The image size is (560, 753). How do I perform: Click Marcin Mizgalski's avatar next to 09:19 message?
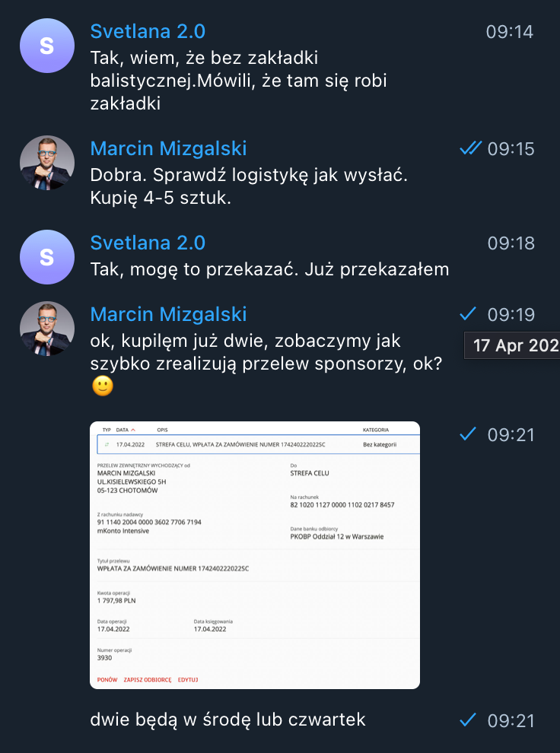47,329
